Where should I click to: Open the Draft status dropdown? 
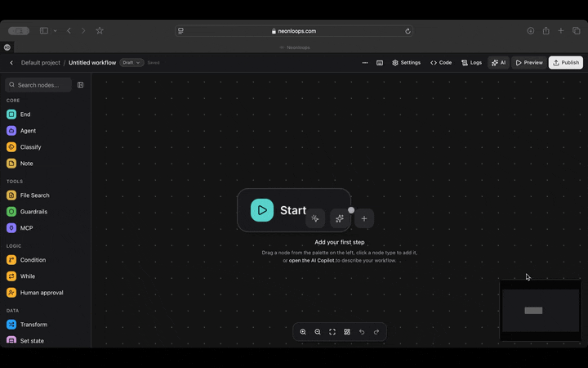131,63
